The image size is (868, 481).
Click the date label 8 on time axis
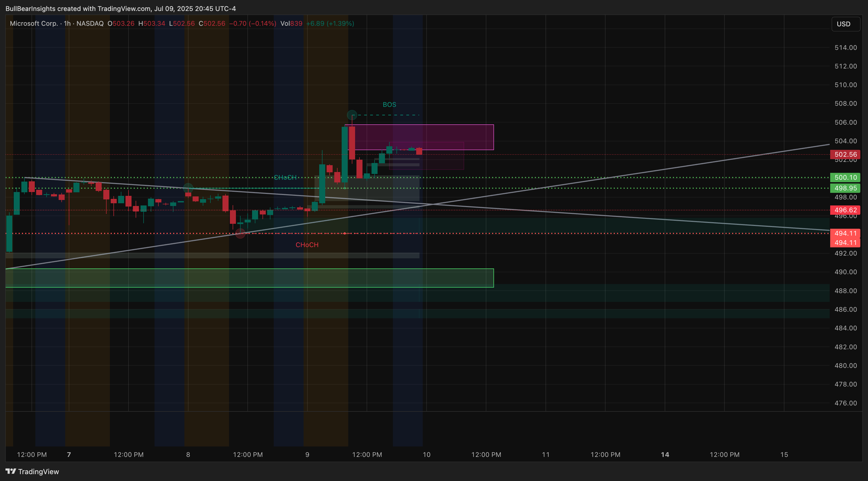click(188, 455)
